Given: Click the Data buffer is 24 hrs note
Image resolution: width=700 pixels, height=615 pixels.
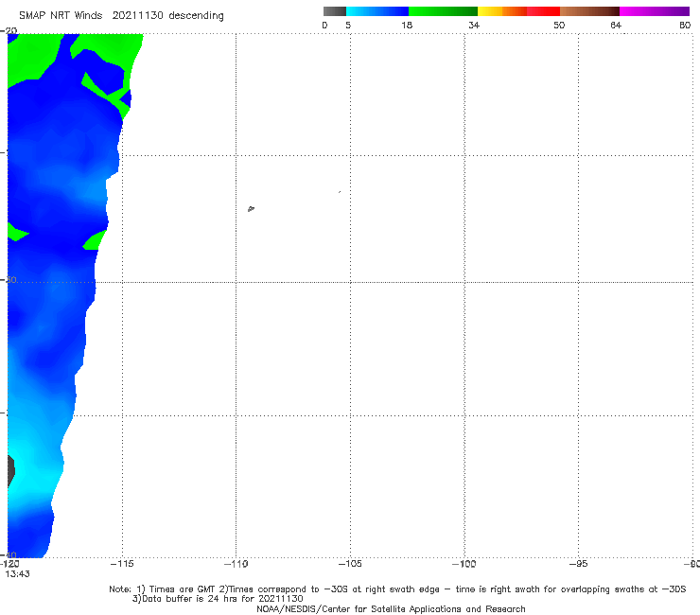Looking at the screenshot, I should (218, 599).
